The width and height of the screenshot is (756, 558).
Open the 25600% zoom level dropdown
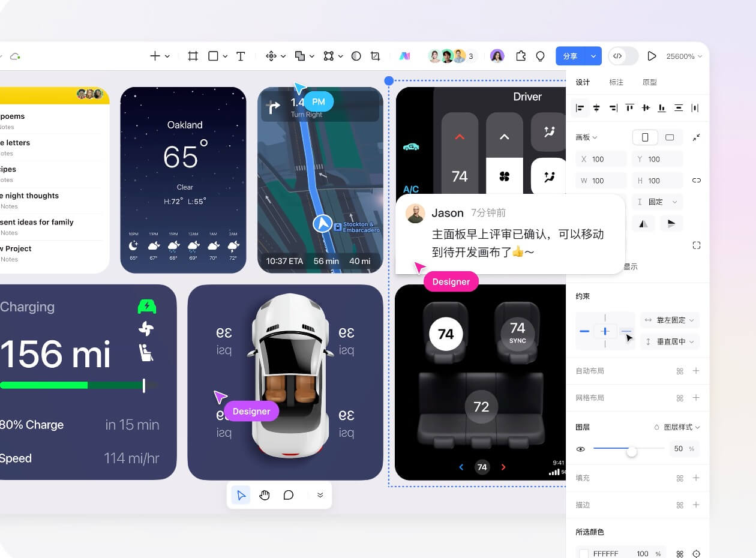tap(683, 56)
